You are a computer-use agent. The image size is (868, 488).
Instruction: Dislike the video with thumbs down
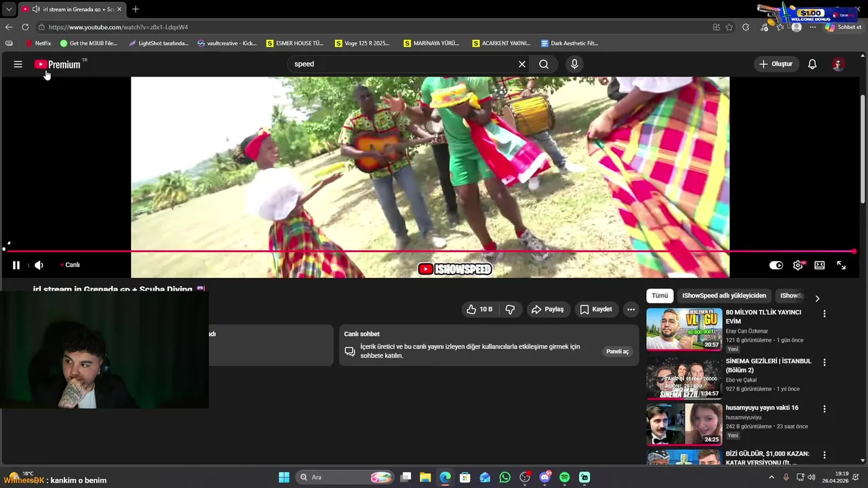(510, 309)
